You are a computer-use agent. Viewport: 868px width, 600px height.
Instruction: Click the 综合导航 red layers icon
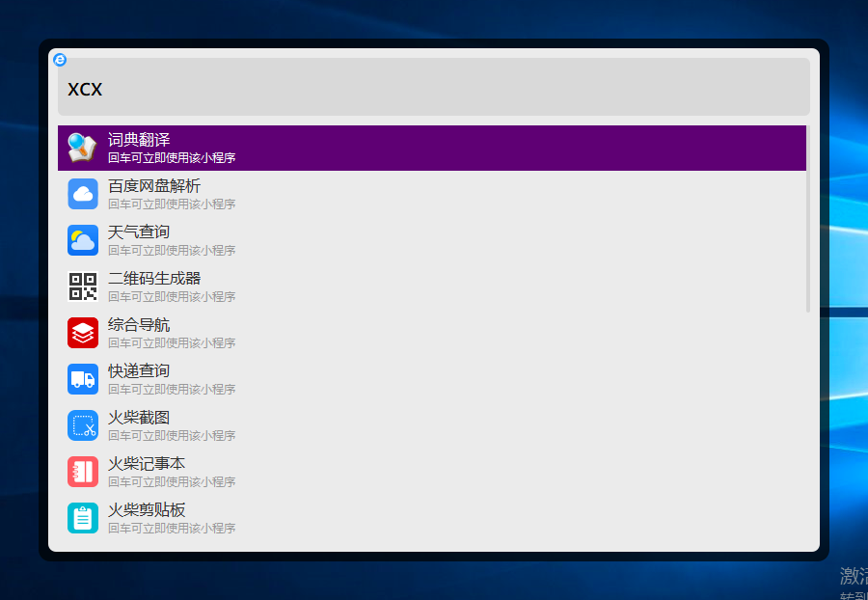83,333
